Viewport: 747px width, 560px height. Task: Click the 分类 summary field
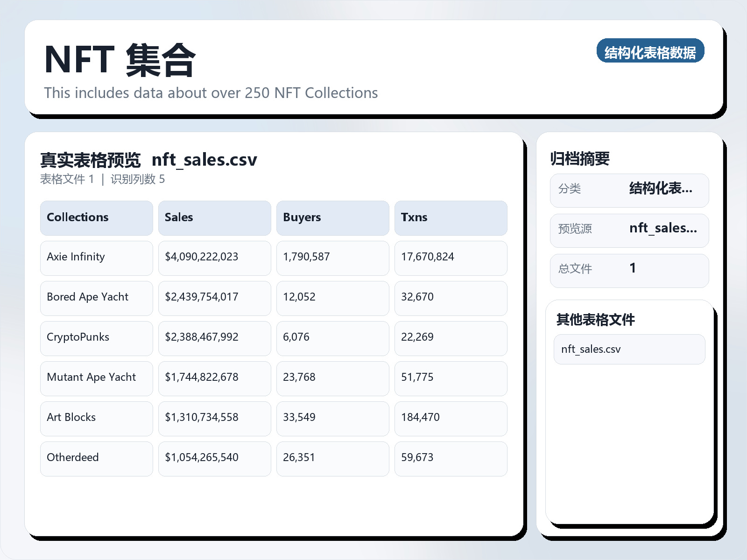(629, 189)
